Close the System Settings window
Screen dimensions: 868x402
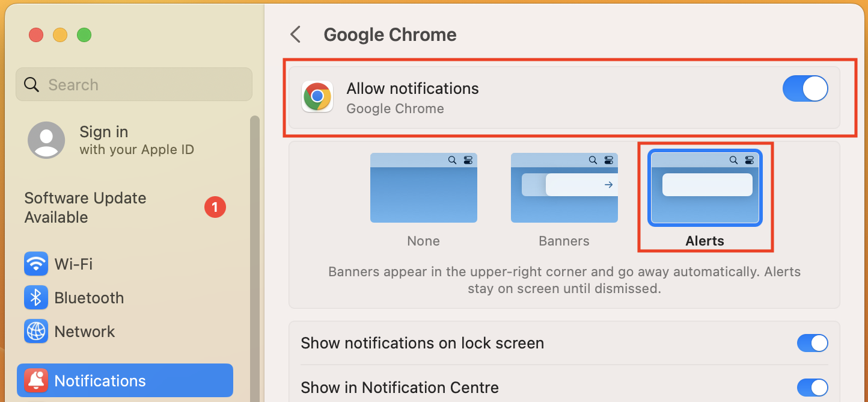[x=36, y=35]
